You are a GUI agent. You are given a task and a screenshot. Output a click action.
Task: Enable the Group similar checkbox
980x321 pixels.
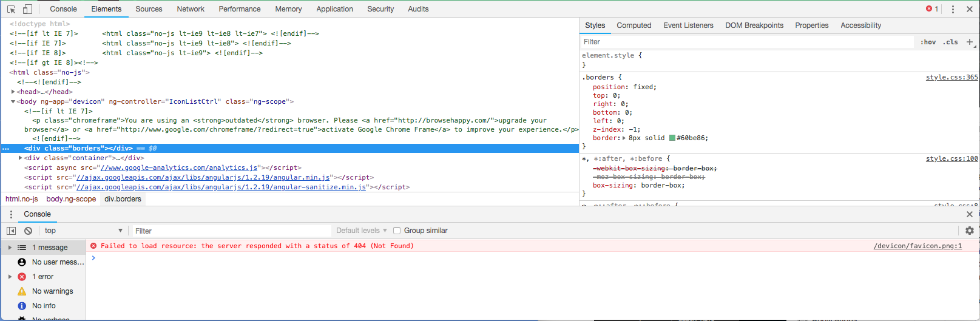[397, 231]
